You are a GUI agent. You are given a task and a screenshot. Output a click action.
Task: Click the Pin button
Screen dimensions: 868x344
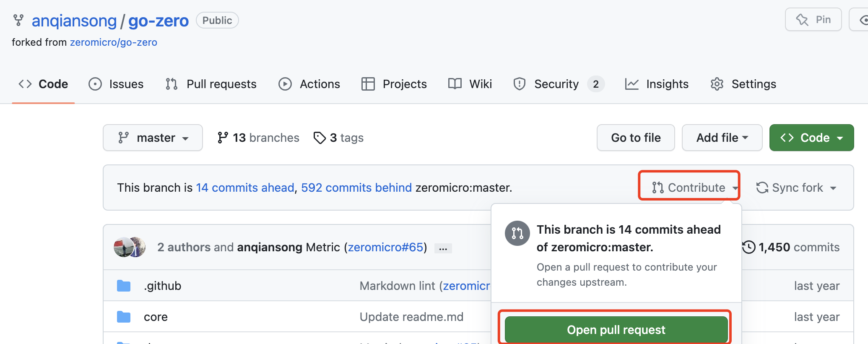813,20
